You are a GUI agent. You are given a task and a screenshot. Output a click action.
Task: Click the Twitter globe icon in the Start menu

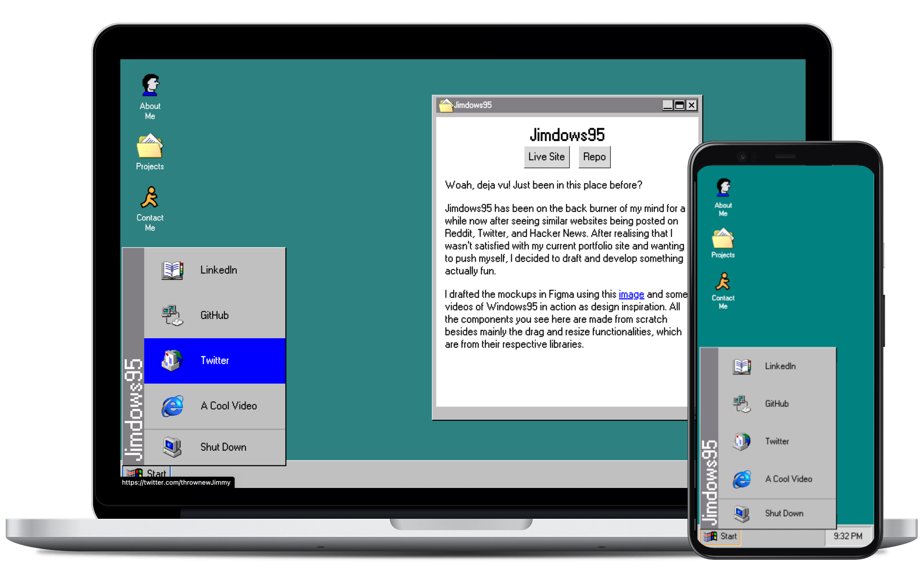[x=172, y=360]
